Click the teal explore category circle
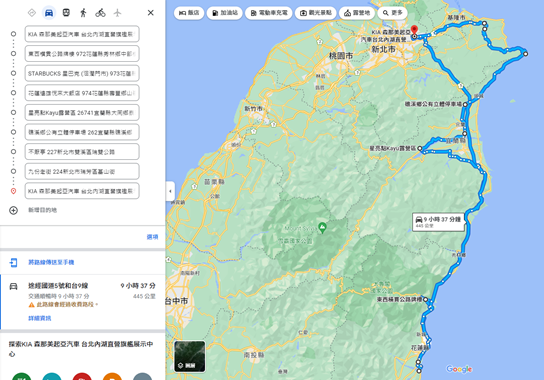The image size is (544, 380). pos(52,376)
